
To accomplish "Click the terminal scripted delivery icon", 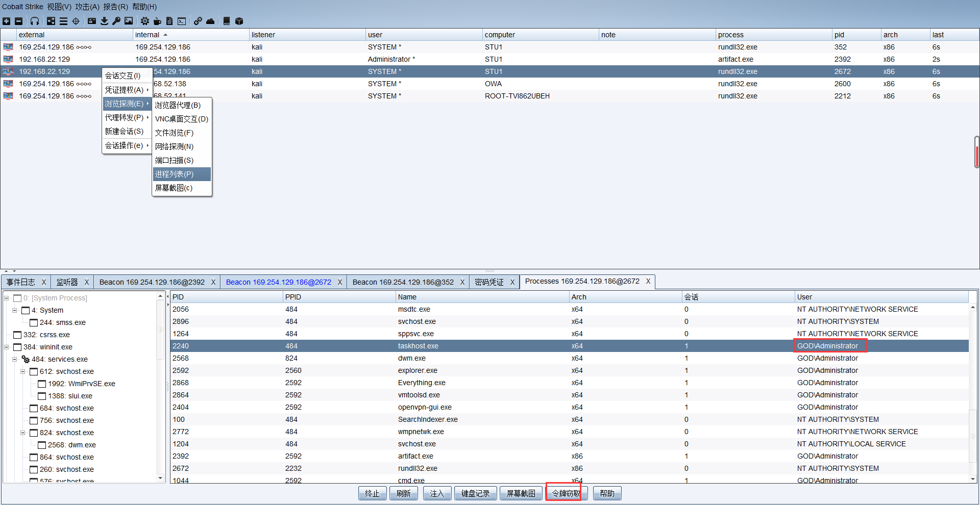I will coord(182,21).
